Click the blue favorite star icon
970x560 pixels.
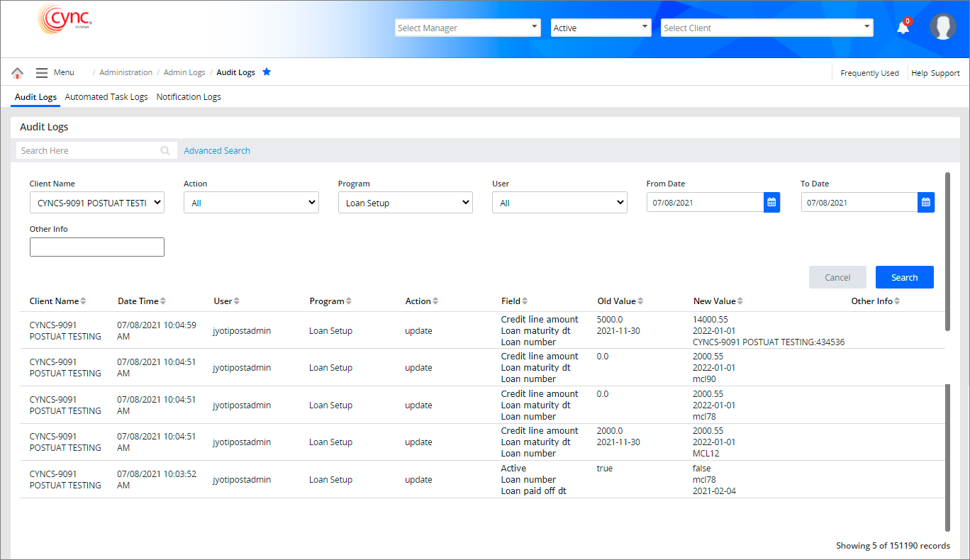point(267,72)
